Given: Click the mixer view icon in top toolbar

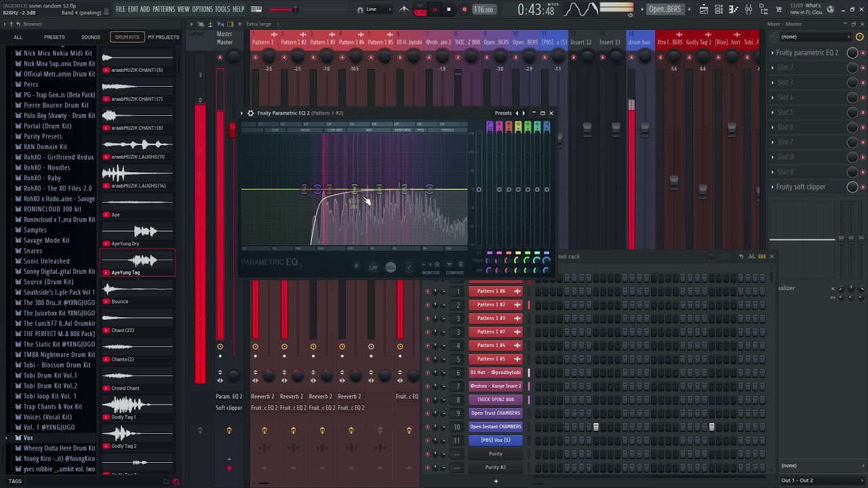Looking at the screenshot, I should (x=749, y=9).
